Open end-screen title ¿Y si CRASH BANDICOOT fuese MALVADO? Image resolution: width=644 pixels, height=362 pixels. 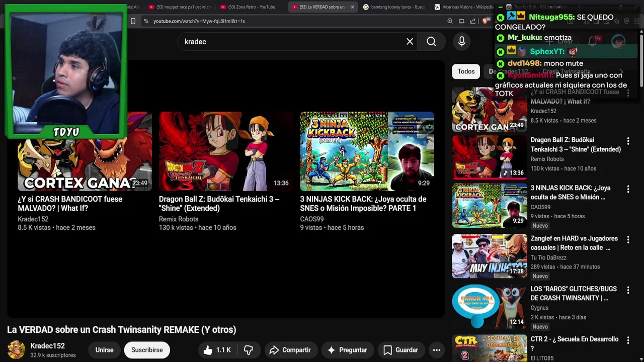[70, 204]
